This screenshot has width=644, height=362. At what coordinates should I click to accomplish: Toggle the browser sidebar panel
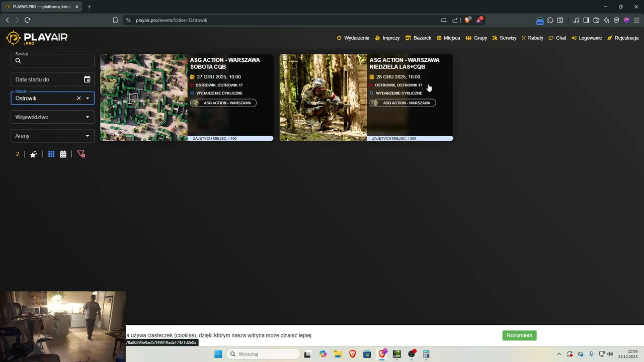pyautogui.click(x=586, y=20)
